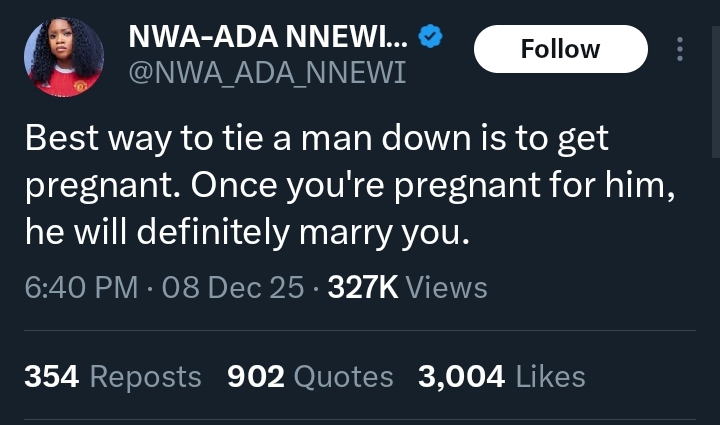Screen dimensions: 720x425
Task: Open the Quotes label link
Action: coord(345,376)
